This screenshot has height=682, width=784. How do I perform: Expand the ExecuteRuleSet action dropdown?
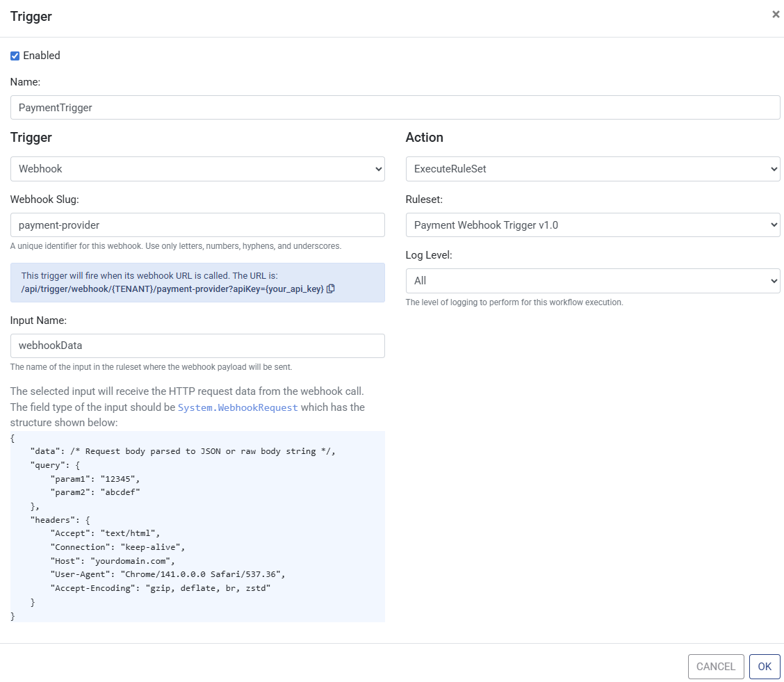click(592, 169)
